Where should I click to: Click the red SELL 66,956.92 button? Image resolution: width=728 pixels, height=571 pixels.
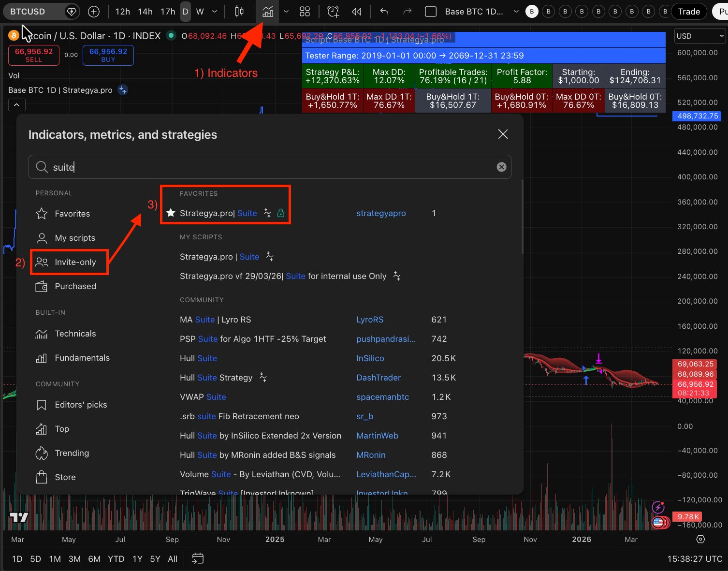point(34,55)
